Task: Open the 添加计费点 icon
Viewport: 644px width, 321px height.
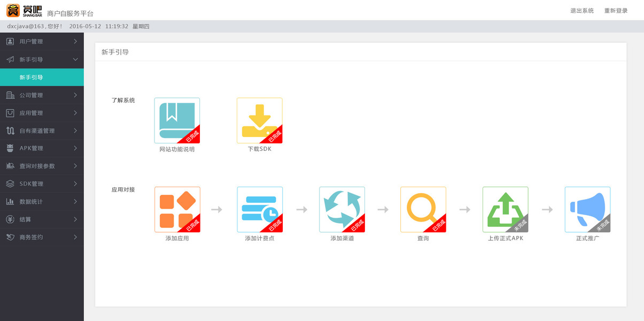Action: coord(259,209)
